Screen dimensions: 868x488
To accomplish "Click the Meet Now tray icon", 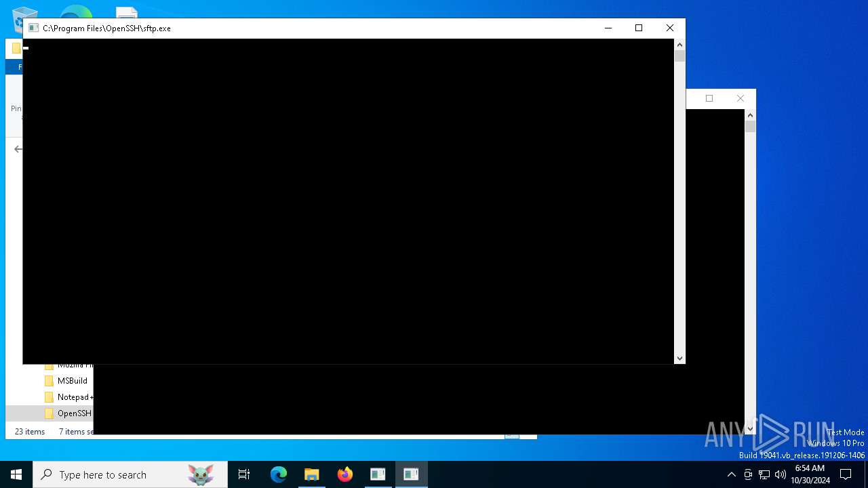I will coord(748,474).
